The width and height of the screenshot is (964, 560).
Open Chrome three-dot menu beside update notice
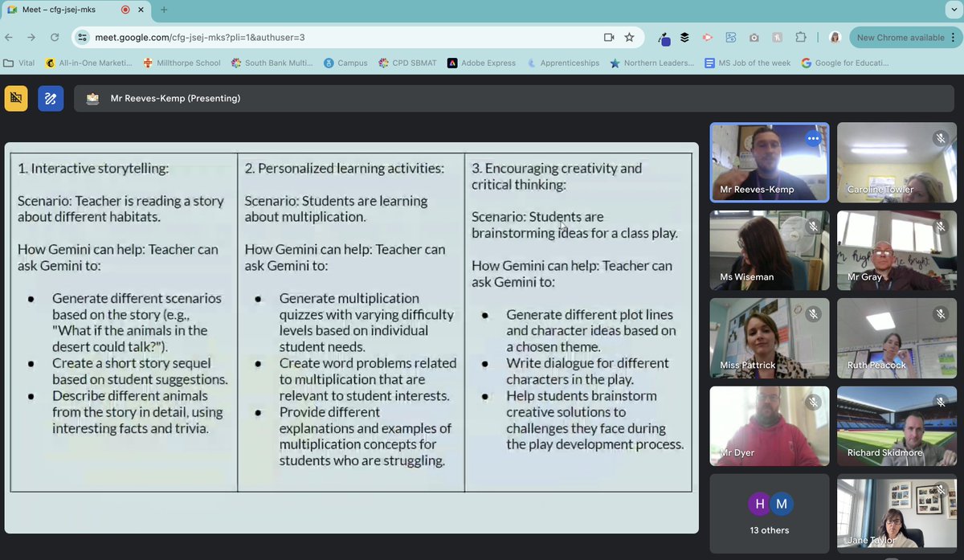(953, 38)
